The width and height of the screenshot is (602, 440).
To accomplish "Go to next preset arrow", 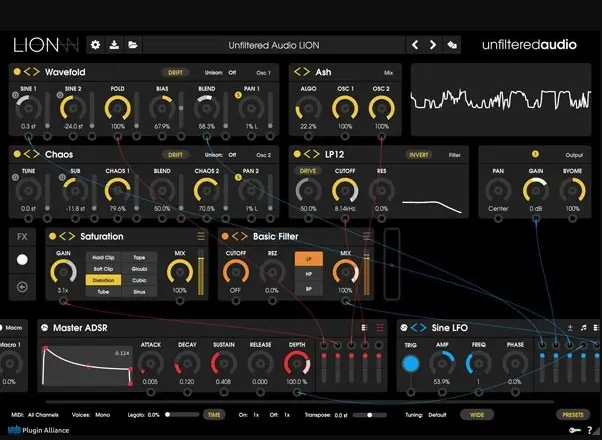I will point(433,45).
